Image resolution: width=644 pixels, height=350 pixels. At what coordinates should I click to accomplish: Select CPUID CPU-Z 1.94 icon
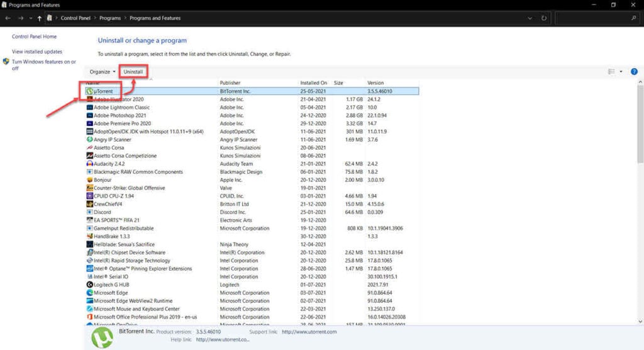[89, 196]
